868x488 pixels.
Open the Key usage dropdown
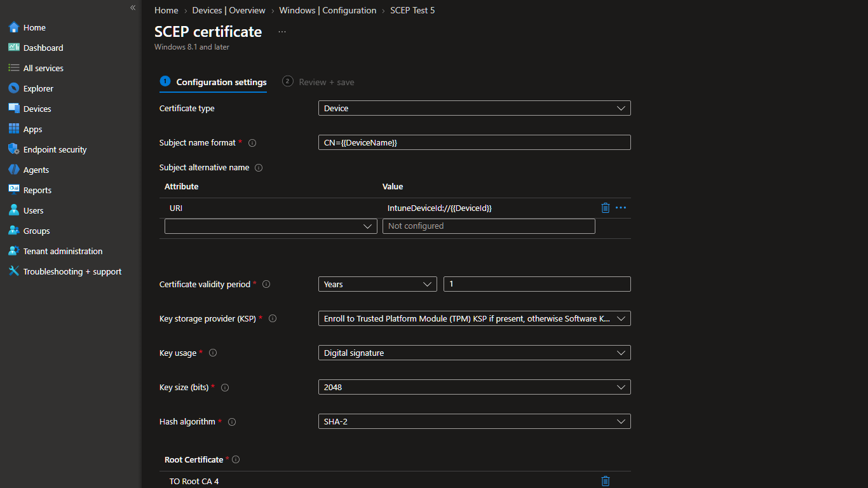[x=475, y=353]
